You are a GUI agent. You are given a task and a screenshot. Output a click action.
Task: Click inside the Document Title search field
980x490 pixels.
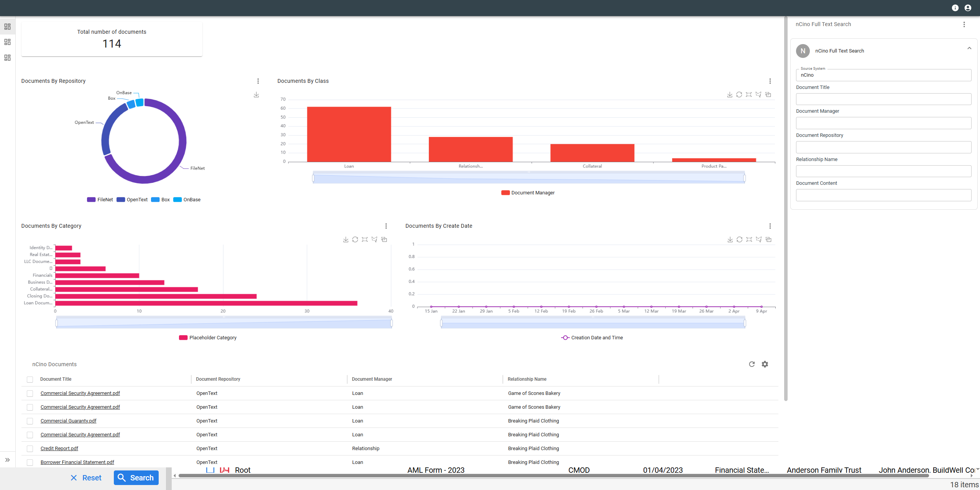[883, 99]
